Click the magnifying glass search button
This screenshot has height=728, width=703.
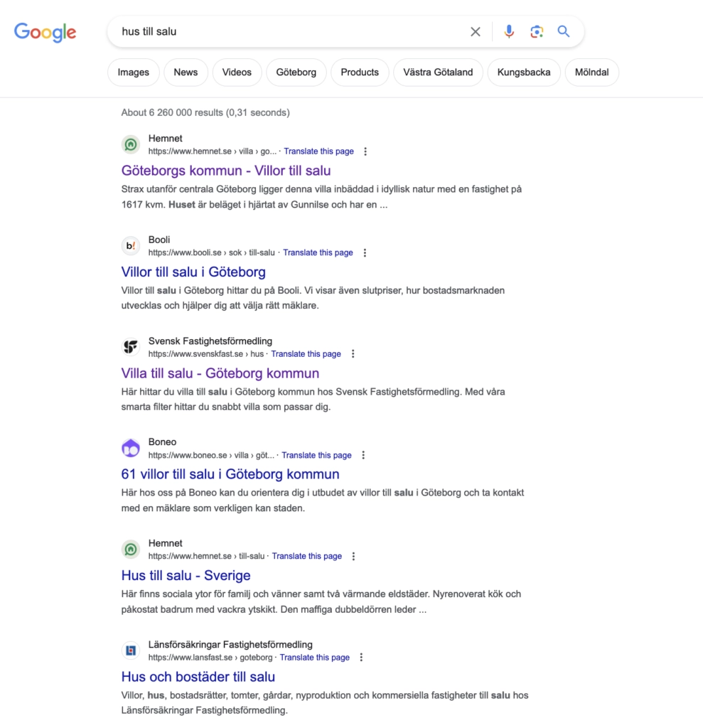click(x=564, y=31)
